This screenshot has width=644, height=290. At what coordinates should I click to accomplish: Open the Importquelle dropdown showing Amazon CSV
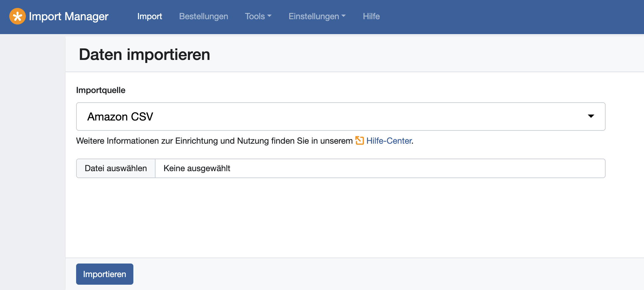click(341, 117)
